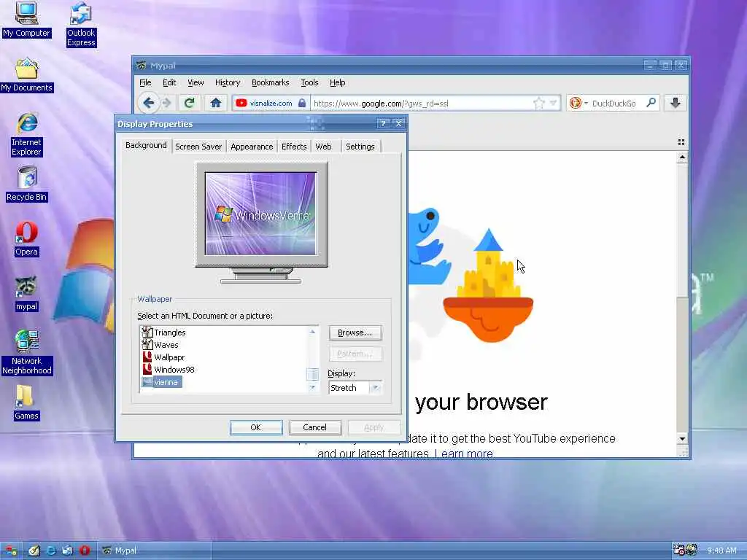Click OK in Display Properties
The width and height of the screenshot is (747, 560).
[256, 427]
